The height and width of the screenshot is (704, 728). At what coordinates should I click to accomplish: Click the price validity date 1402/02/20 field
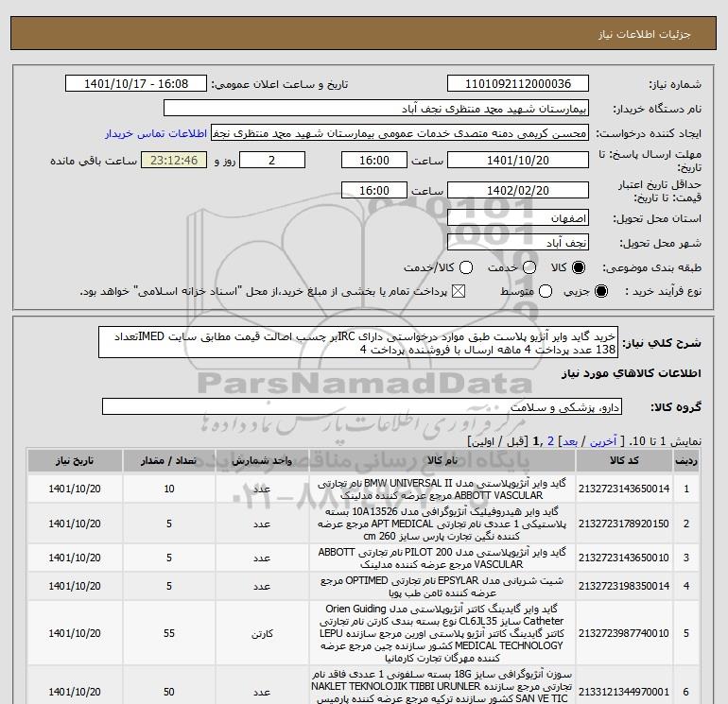[518, 190]
